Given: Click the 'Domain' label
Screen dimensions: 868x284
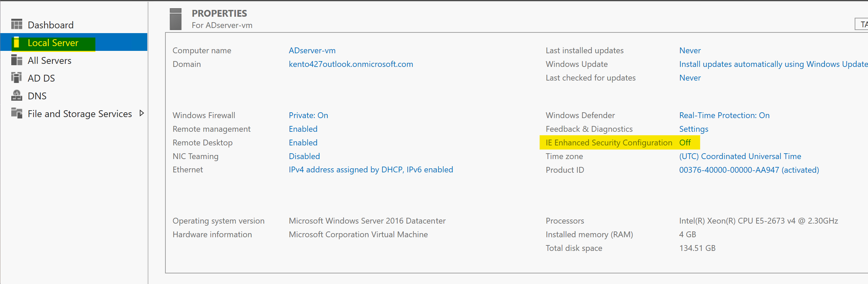Looking at the screenshot, I should (x=187, y=64).
